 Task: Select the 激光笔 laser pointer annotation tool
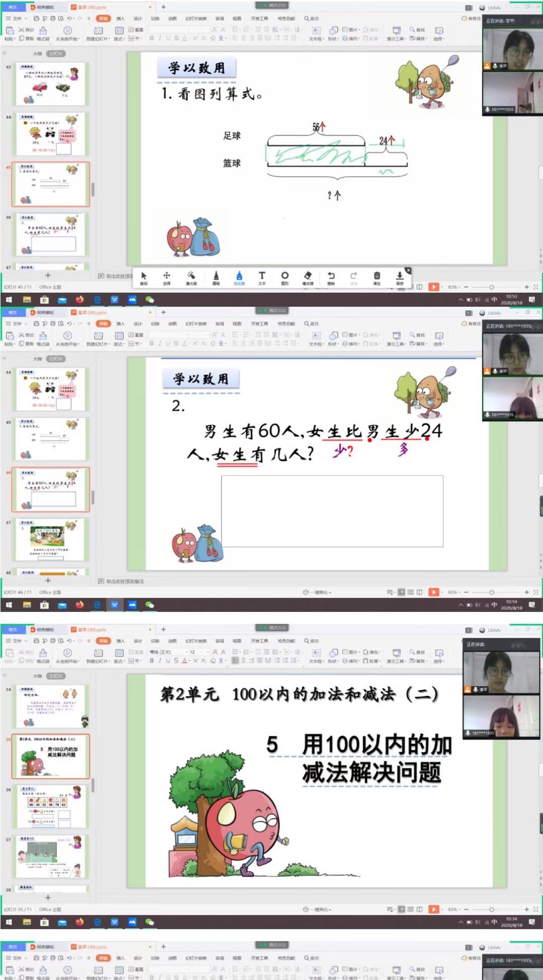click(191, 277)
